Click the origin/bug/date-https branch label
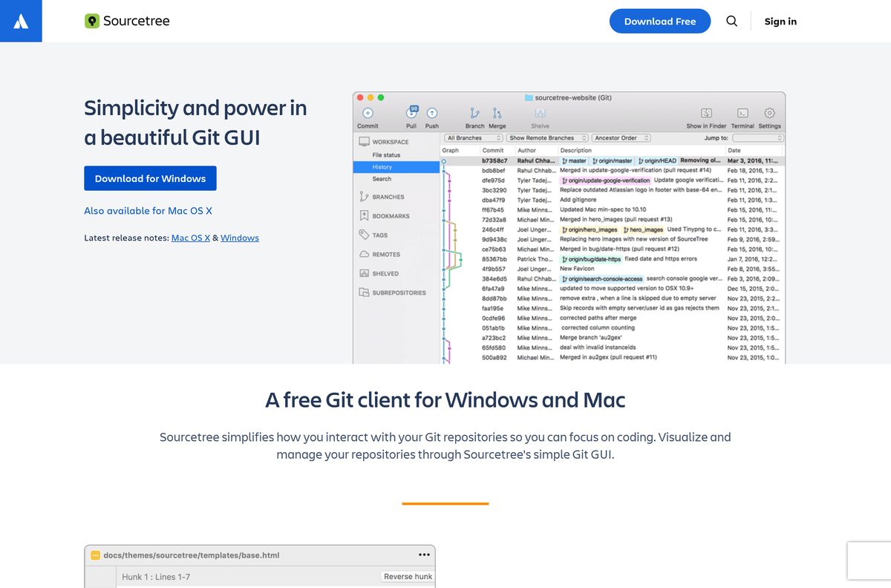Image resolution: width=891 pixels, height=588 pixels. tap(591, 259)
